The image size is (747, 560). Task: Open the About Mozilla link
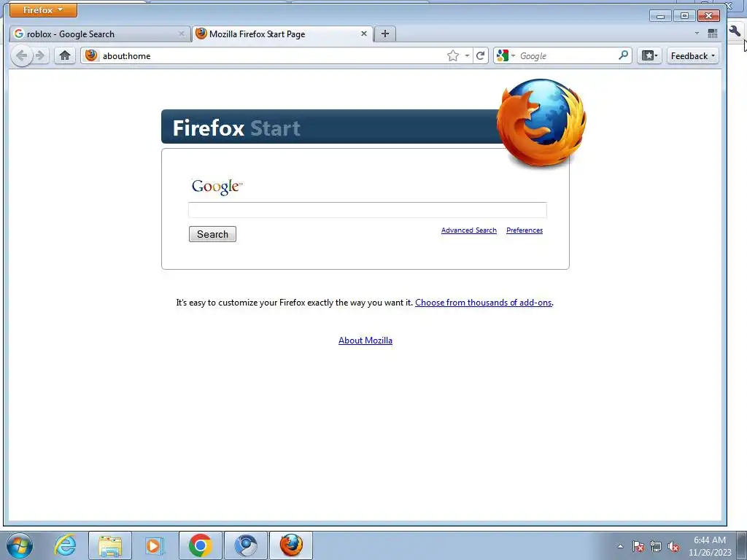pos(365,341)
